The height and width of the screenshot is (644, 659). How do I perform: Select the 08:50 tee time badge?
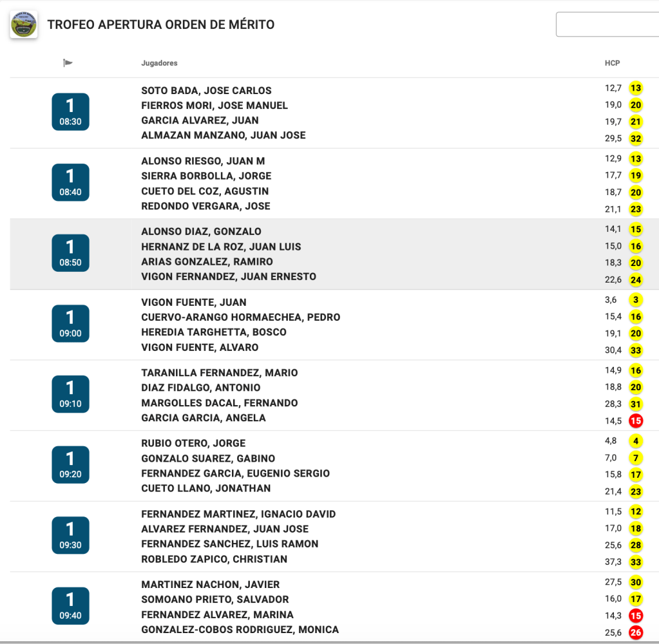[70, 253]
